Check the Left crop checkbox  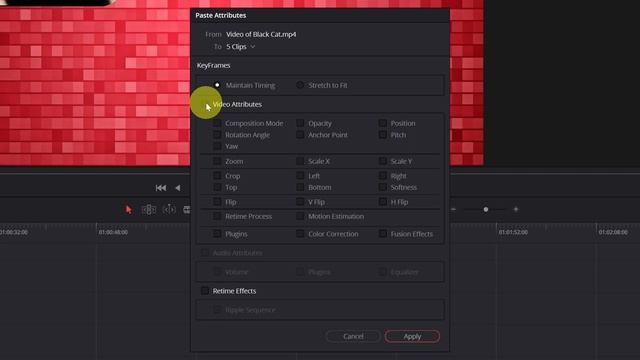(300, 176)
